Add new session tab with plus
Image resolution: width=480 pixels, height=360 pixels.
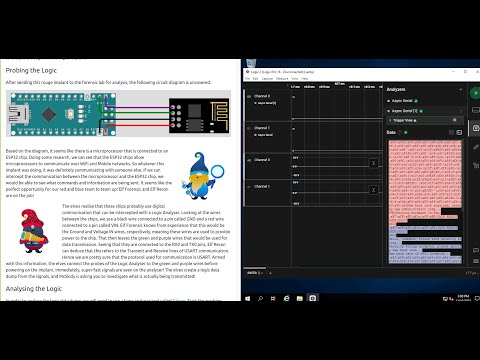point(270,273)
